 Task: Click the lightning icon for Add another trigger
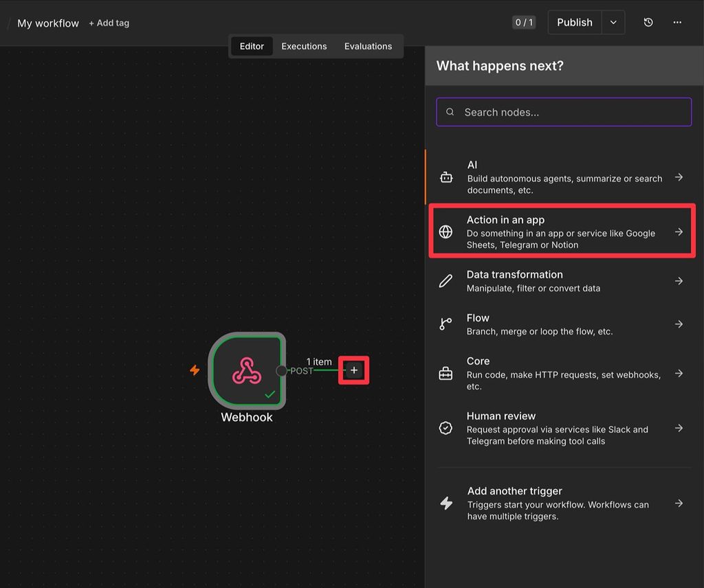pyautogui.click(x=446, y=504)
